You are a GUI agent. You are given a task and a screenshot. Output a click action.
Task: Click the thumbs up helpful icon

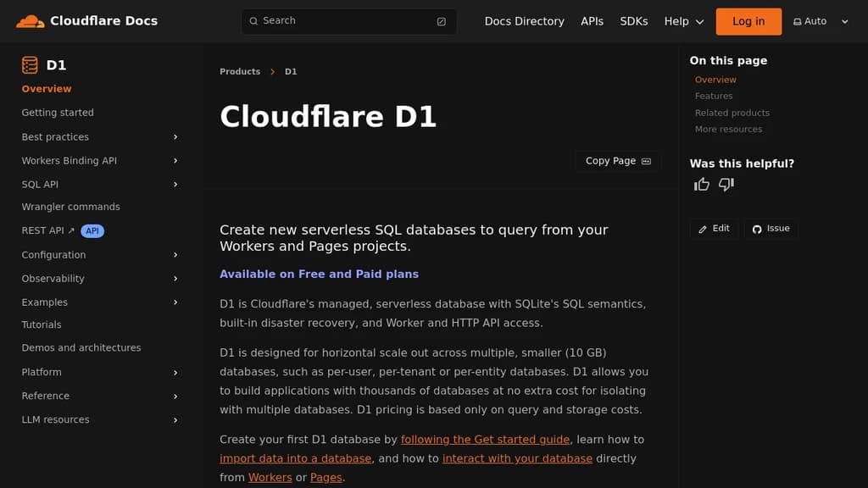tap(701, 184)
